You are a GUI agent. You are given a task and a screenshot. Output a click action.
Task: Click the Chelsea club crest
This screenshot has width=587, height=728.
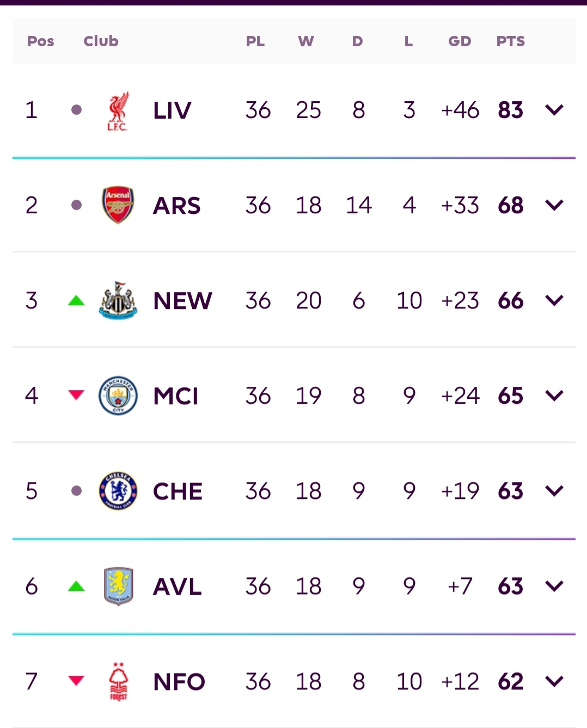pos(118,490)
